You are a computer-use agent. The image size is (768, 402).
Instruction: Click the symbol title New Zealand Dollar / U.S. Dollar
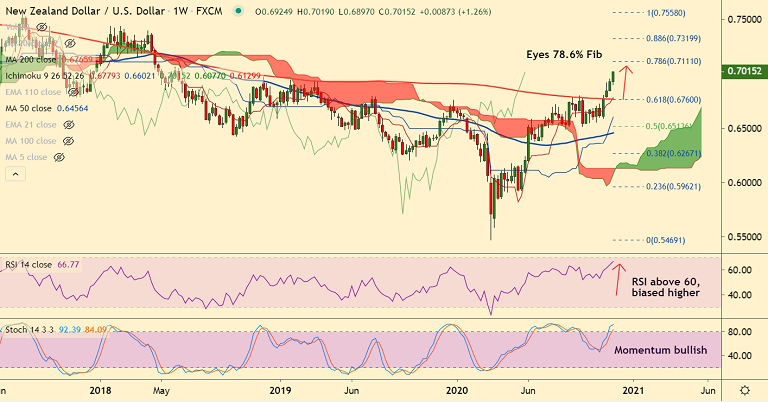pos(85,11)
